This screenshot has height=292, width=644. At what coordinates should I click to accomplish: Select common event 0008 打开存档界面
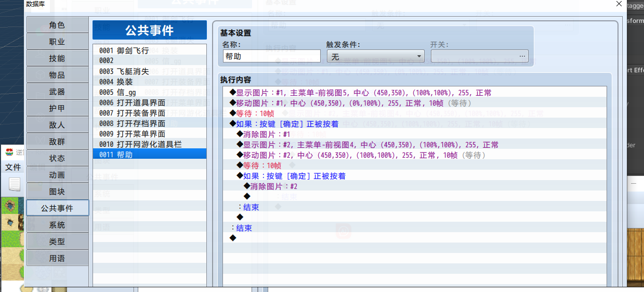(150, 123)
